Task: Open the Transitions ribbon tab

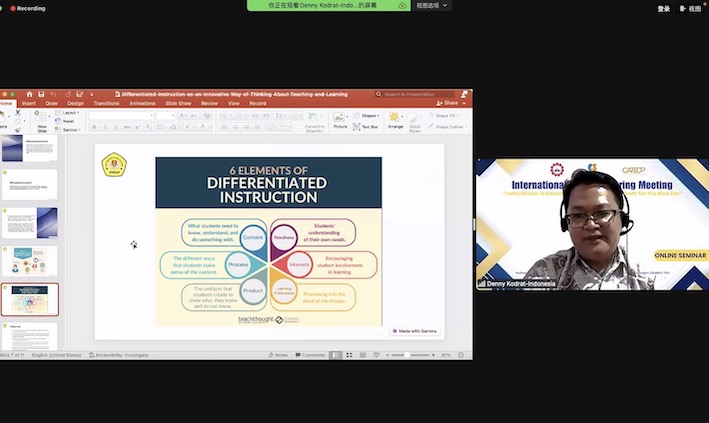Action: tap(106, 103)
